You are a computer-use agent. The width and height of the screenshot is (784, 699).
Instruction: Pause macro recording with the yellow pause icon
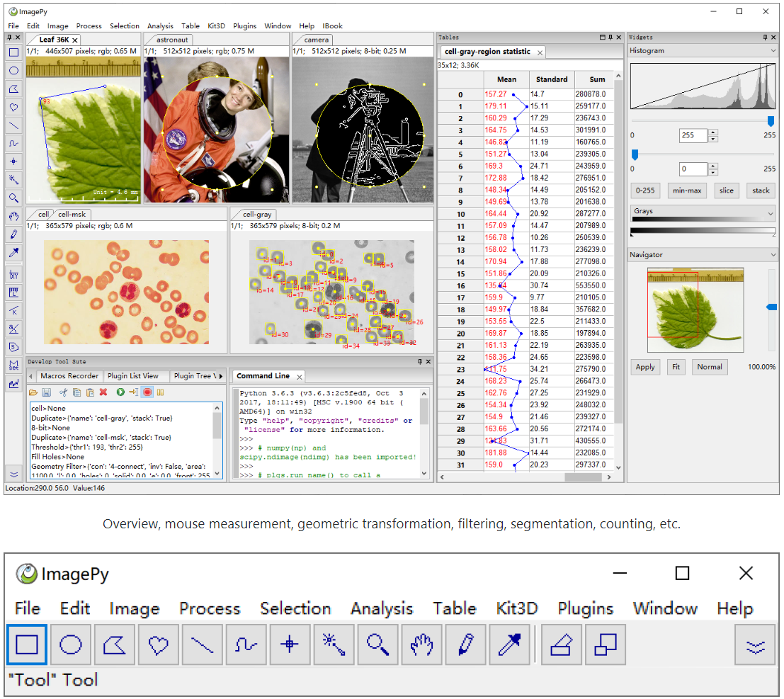161,392
